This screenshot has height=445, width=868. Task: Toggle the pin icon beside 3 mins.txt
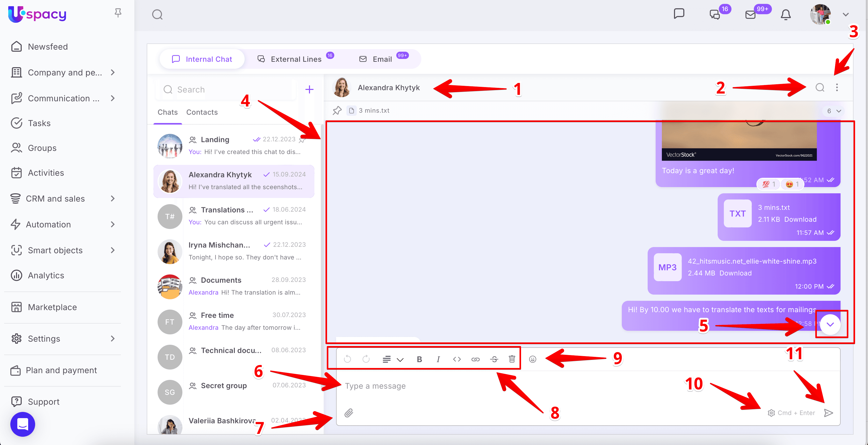pos(337,110)
